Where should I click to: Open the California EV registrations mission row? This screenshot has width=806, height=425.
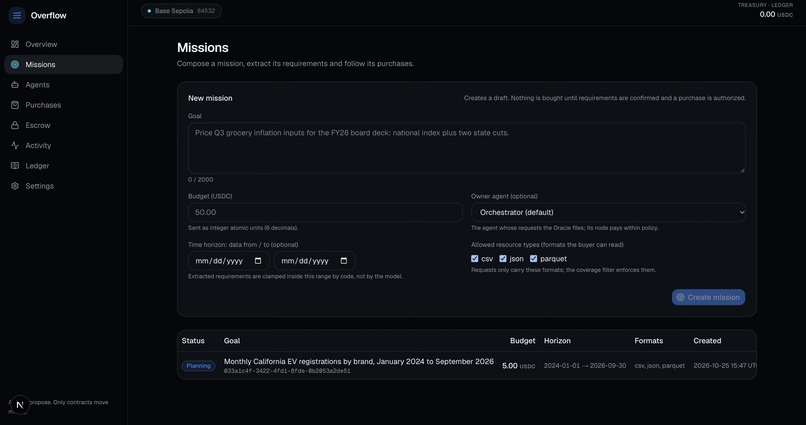coord(467,365)
